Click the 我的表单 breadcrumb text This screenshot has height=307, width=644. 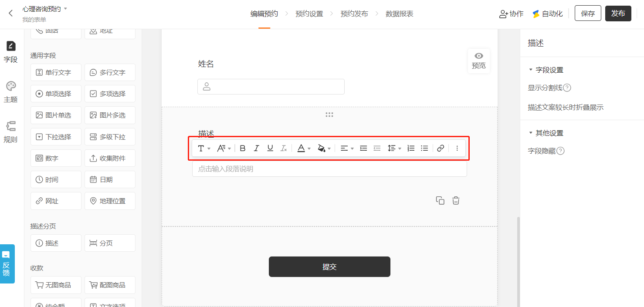click(x=34, y=20)
